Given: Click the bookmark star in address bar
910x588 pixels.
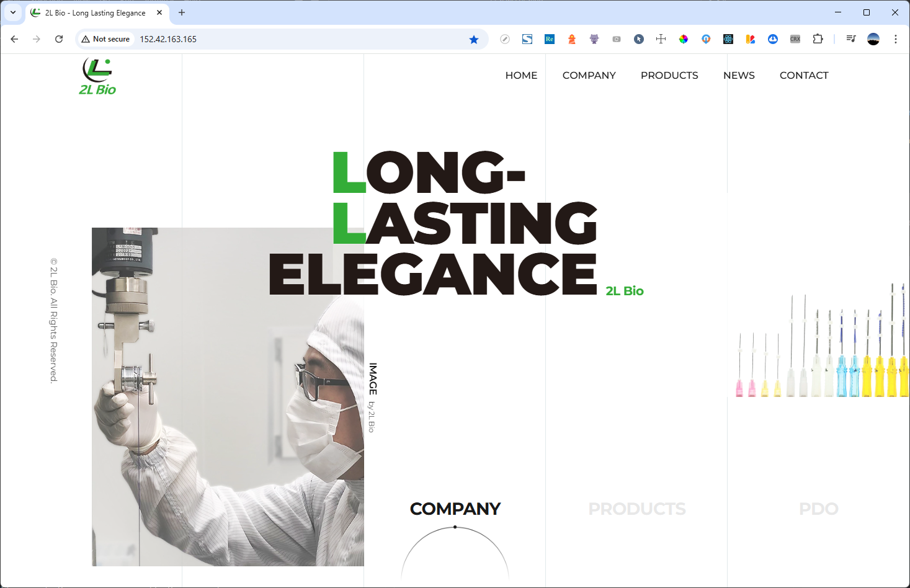Looking at the screenshot, I should point(474,39).
